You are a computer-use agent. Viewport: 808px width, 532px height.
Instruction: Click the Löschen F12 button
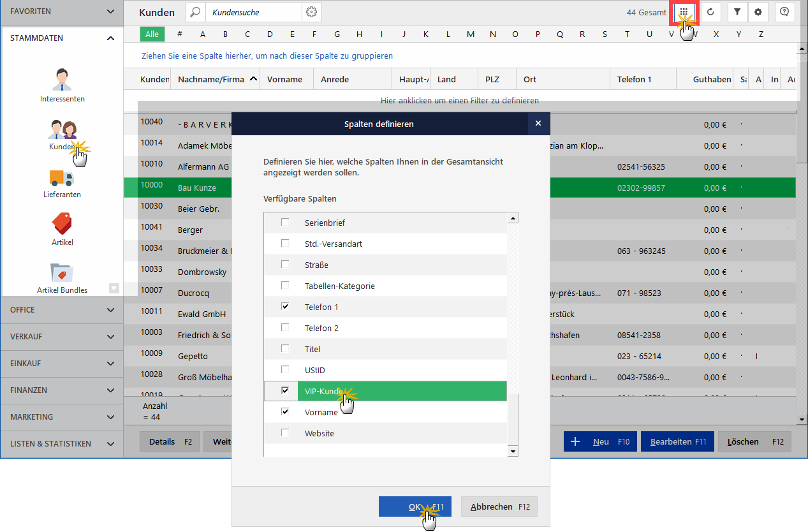click(x=755, y=441)
